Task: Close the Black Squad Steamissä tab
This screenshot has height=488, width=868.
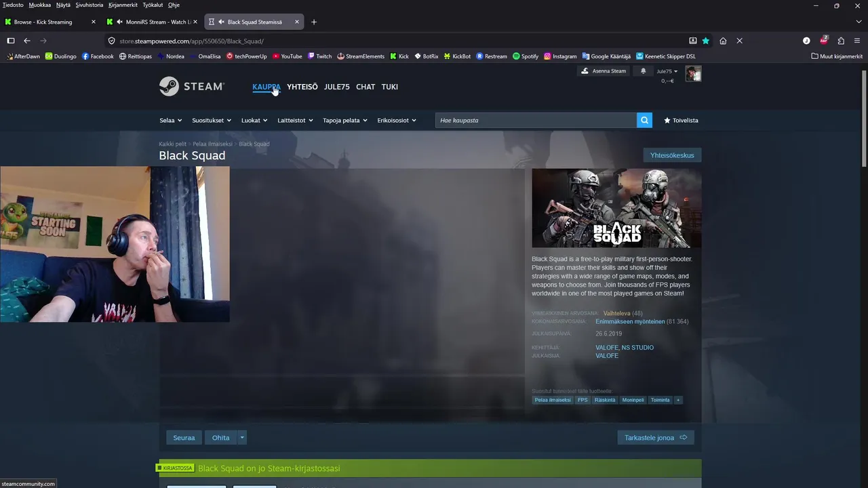Action: click(x=296, y=22)
